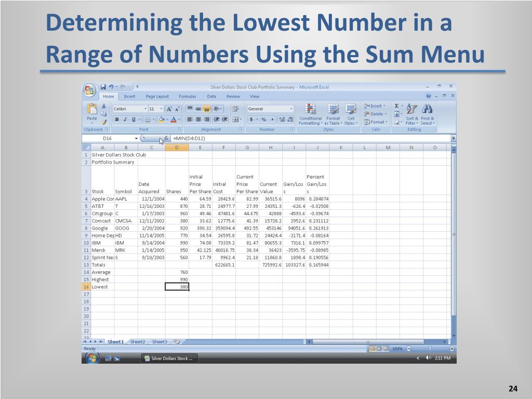Click Zoom Out minus button
532x399 pixels.
pos(408,349)
